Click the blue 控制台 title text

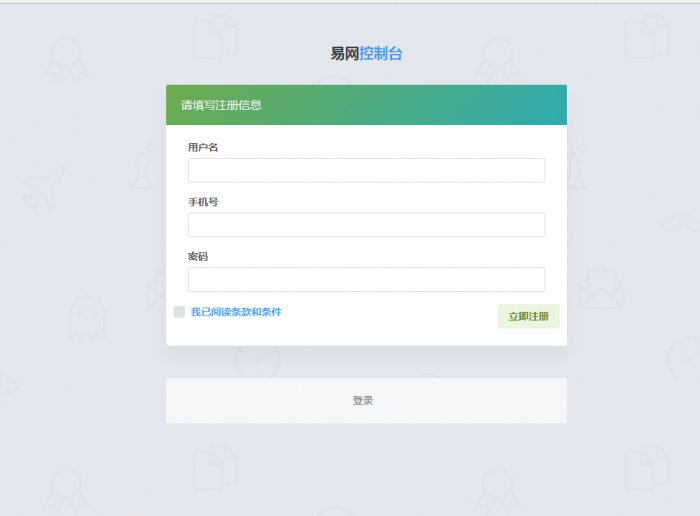tap(381, 54)
